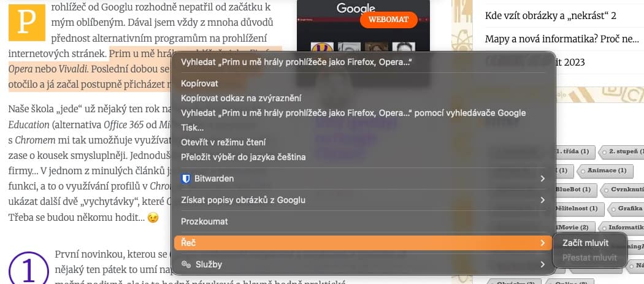Expand the Získat popisy obrázků submenu arrow
Image resolution: width=644 pixels, height=284 pixels.
[543, 200]
